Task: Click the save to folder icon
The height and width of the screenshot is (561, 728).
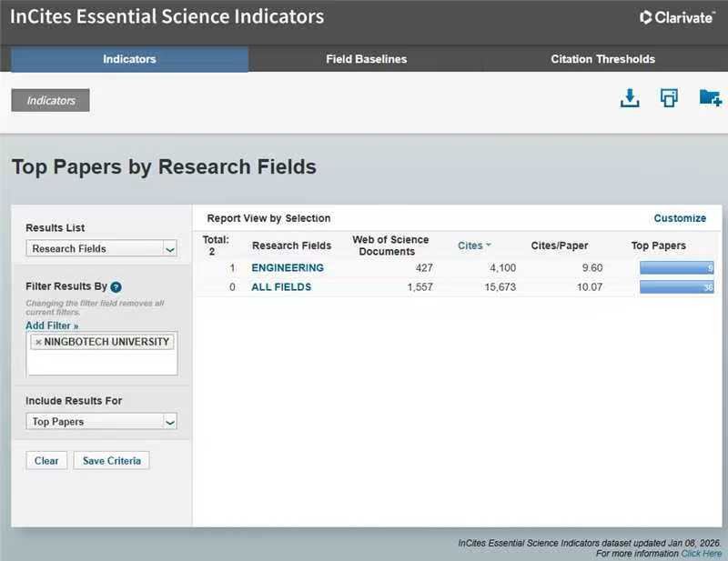Action: [x=710, y=98]
